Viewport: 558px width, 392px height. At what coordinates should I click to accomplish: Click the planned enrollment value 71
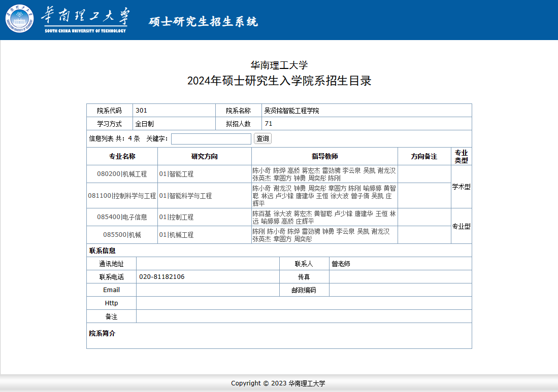coord(268,124)
